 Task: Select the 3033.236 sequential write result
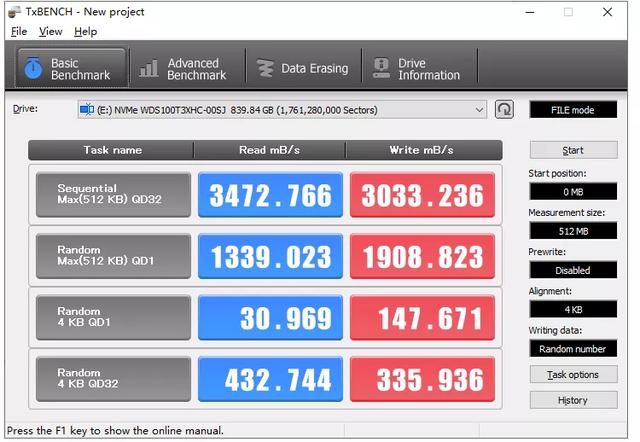click(x=422, y=195)
